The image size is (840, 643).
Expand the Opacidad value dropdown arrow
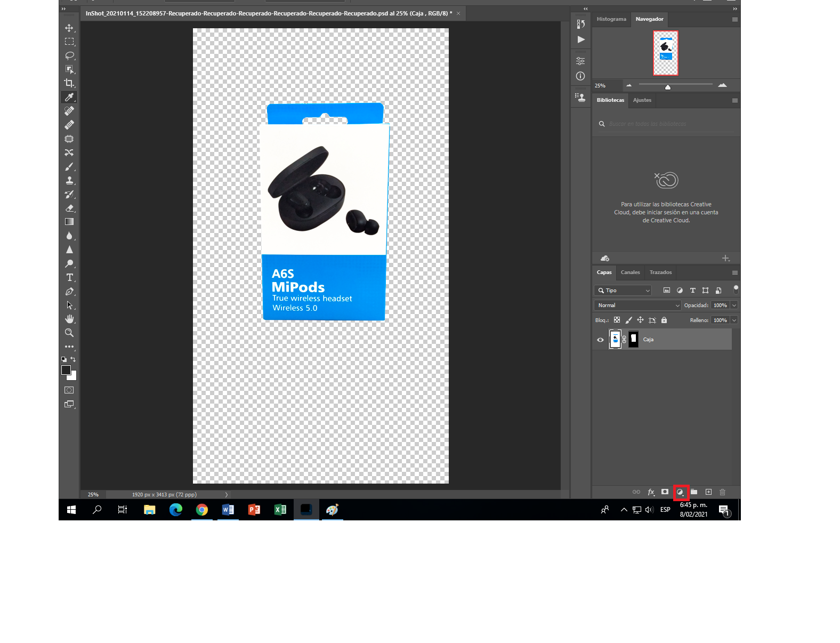point(734,306)
